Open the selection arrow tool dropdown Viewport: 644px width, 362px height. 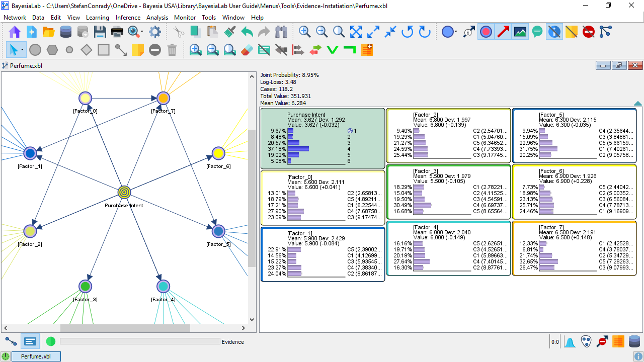click(x=23, y=50)
